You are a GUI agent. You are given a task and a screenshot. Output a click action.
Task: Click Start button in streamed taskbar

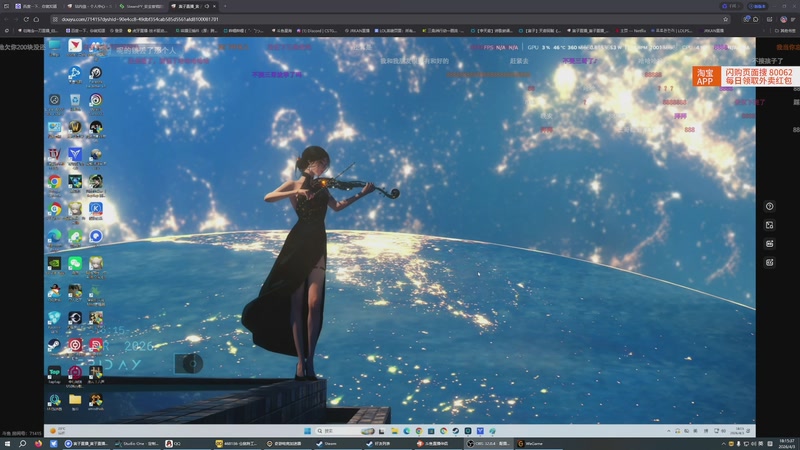307,431
